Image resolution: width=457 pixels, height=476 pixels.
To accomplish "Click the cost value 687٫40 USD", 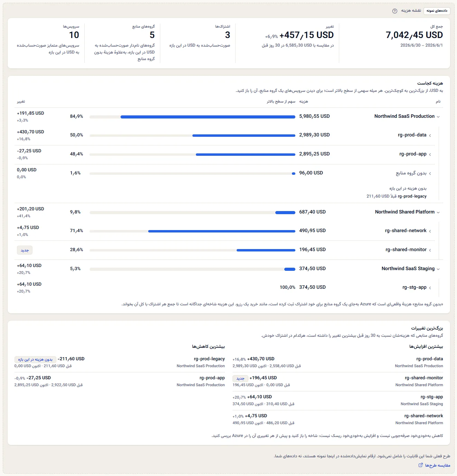I will click(312, 212).
